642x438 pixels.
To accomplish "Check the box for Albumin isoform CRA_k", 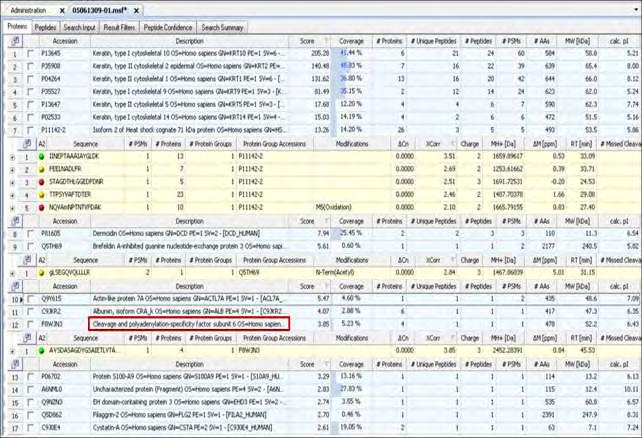I will click(30, 311).
